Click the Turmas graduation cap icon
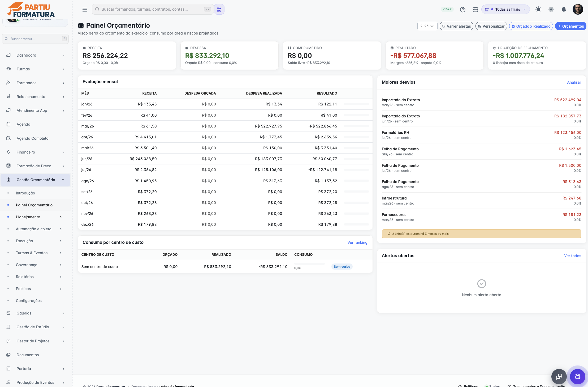The width and height of the screenshot is (588, 387). point(8,69)
